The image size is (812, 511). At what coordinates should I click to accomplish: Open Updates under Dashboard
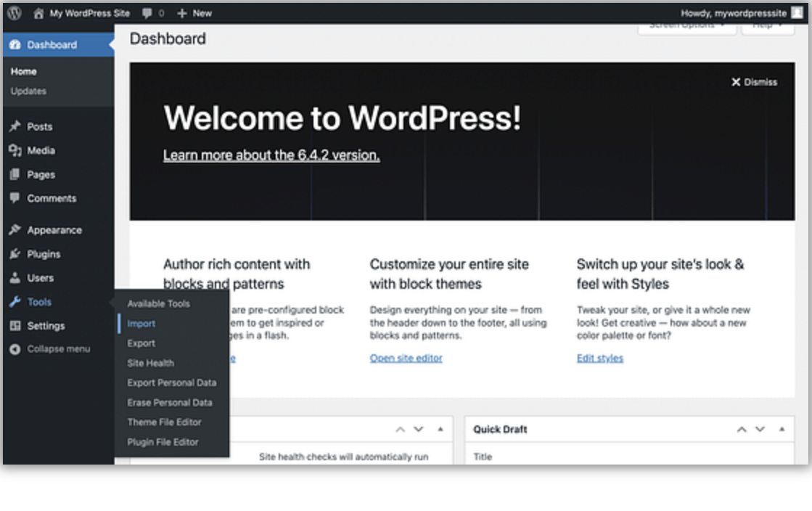pyautogui.click(x=28, y=91)
